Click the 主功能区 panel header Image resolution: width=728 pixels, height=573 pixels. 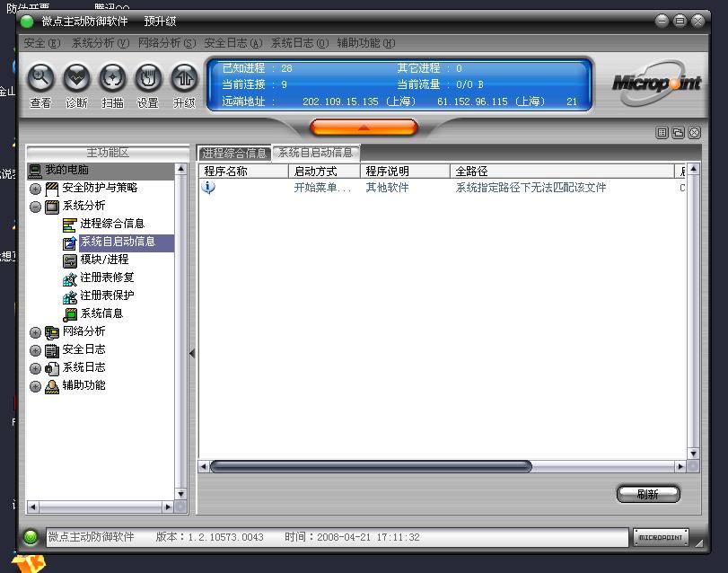(x=108, y=153)
